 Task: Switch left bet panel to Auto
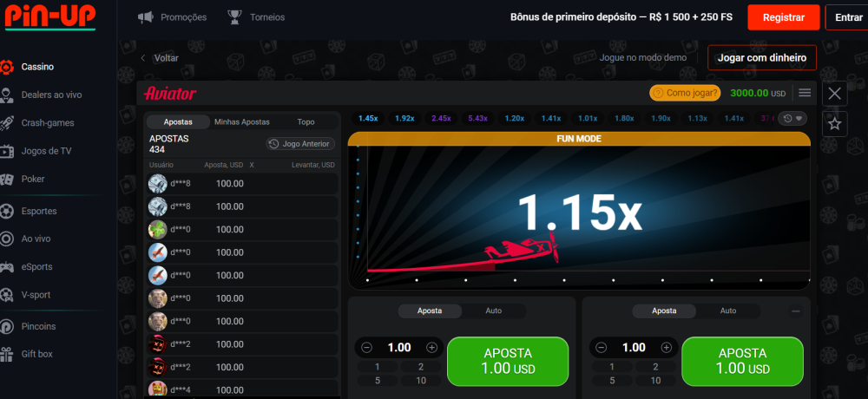pyautogui.click(x=493, y=311)
